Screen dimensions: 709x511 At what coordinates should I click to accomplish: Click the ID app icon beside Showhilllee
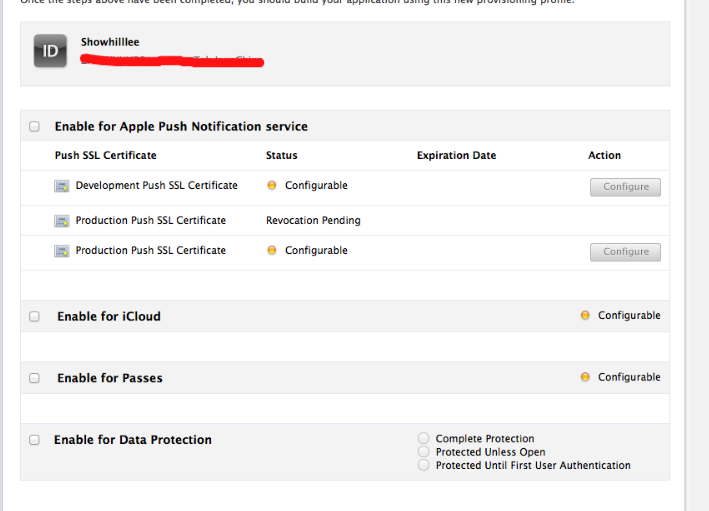[50, 51]
